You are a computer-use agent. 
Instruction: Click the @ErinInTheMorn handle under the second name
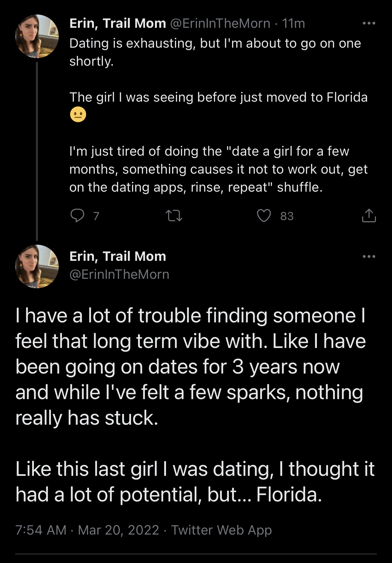119,274
